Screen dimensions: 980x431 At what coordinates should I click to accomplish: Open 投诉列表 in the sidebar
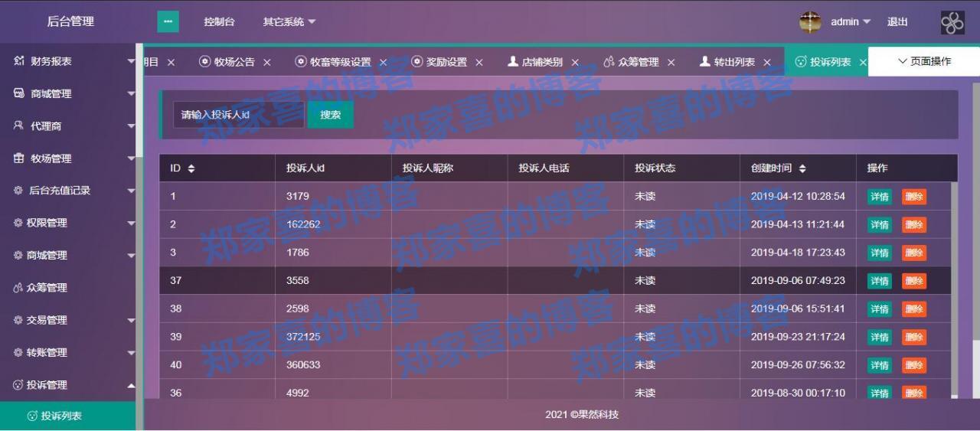67,416
